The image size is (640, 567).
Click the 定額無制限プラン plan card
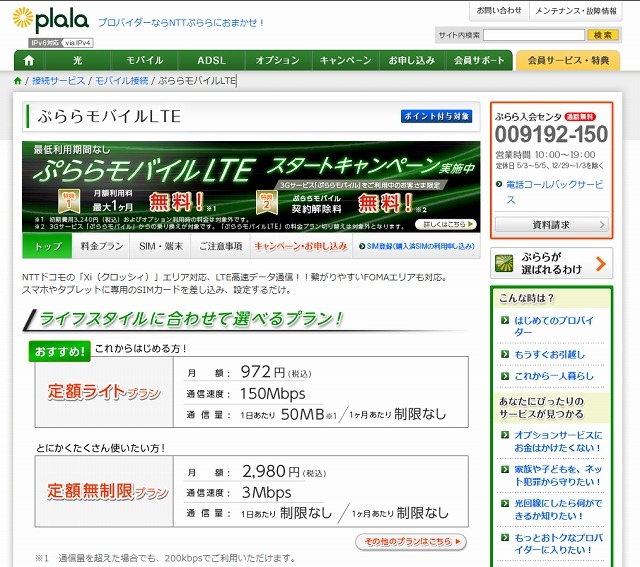tap(251, 491)
